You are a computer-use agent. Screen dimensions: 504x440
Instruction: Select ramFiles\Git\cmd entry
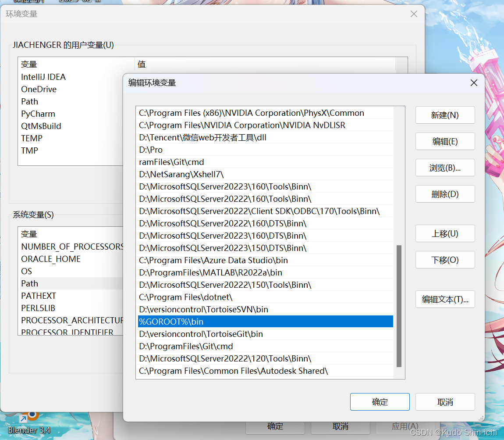266,162
